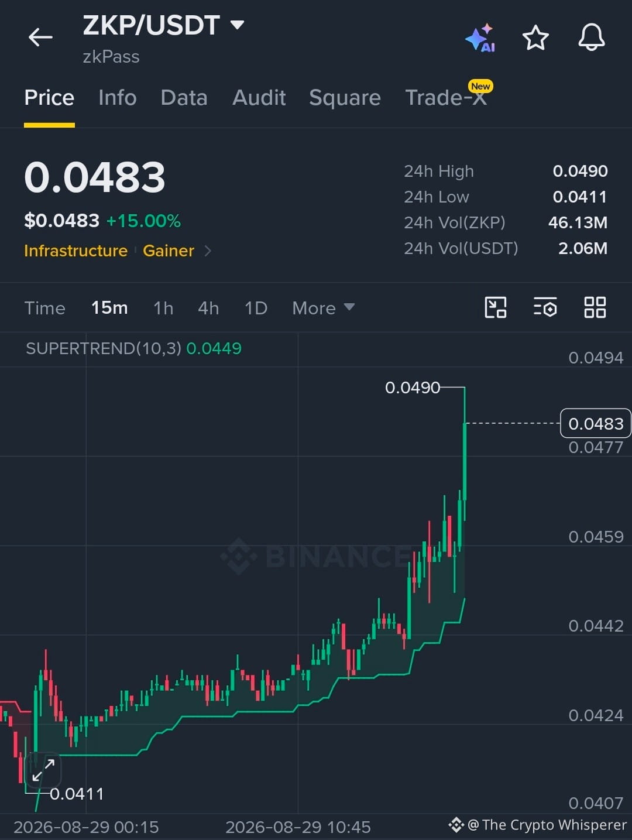
Task: Tap the 24h High value 0.0490
Action: (x=580, y=171)
